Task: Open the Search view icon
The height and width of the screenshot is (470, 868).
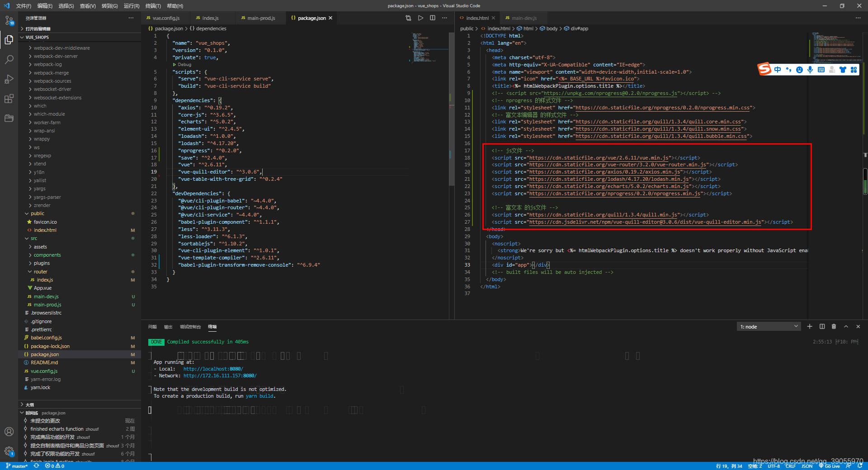Action: (9, 59)
